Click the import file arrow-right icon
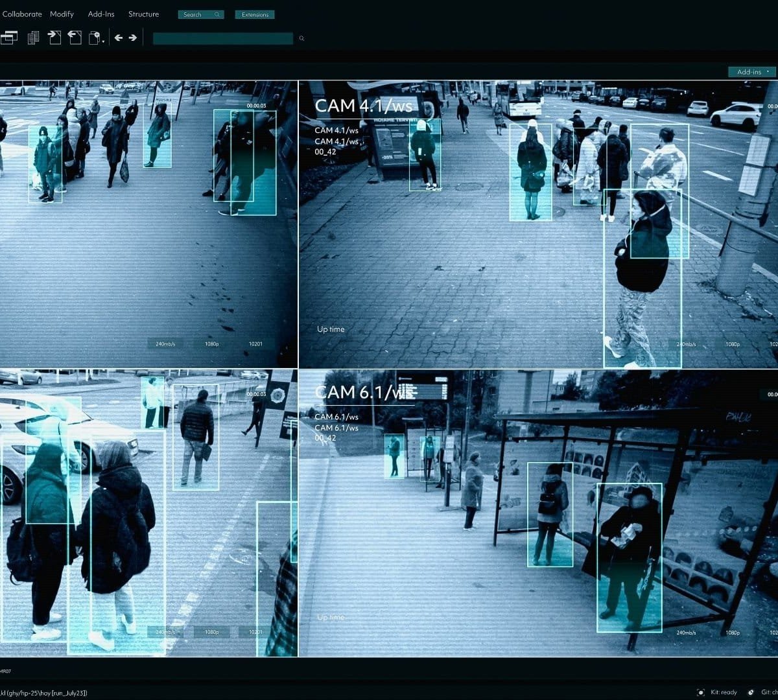Screen dimensions: 778x700 (x=54, y=38)
